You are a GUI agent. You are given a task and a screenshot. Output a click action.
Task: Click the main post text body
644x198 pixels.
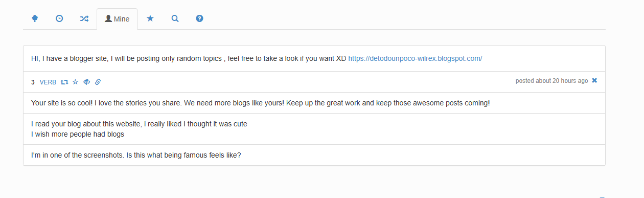click(x=189, y=58)
